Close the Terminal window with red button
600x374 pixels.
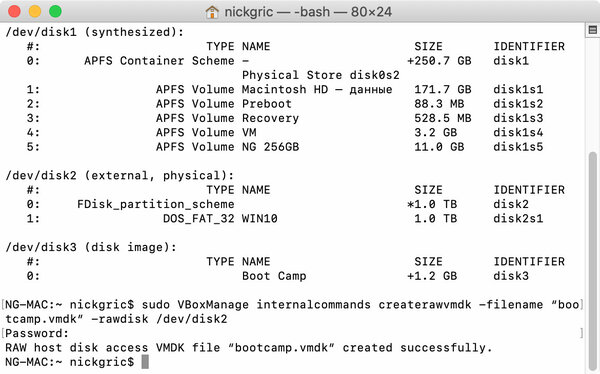15,11
